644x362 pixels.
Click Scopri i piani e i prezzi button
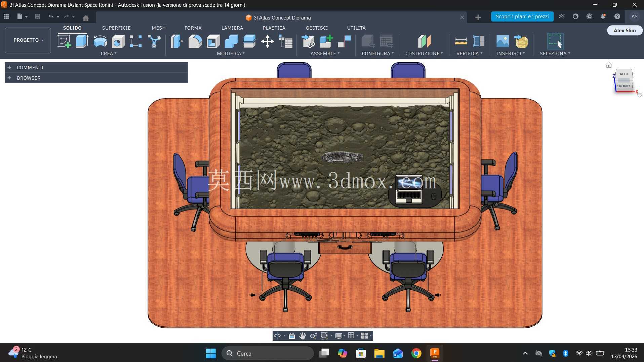click(x=522, y=16)
